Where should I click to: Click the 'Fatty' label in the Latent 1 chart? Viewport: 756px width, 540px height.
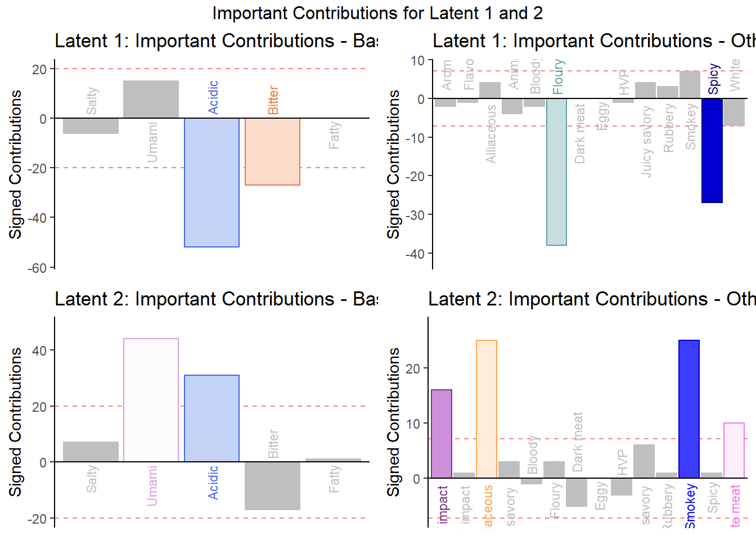334,136
